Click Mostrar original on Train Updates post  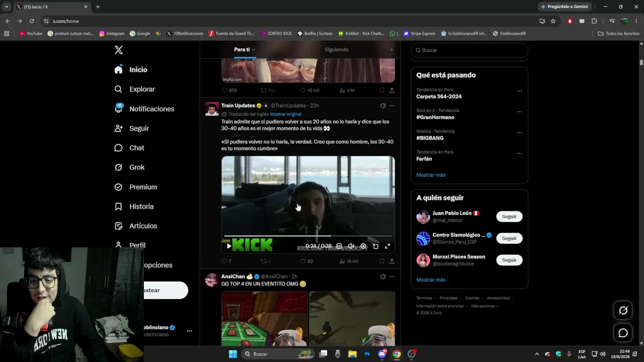[x=286, y=114]
